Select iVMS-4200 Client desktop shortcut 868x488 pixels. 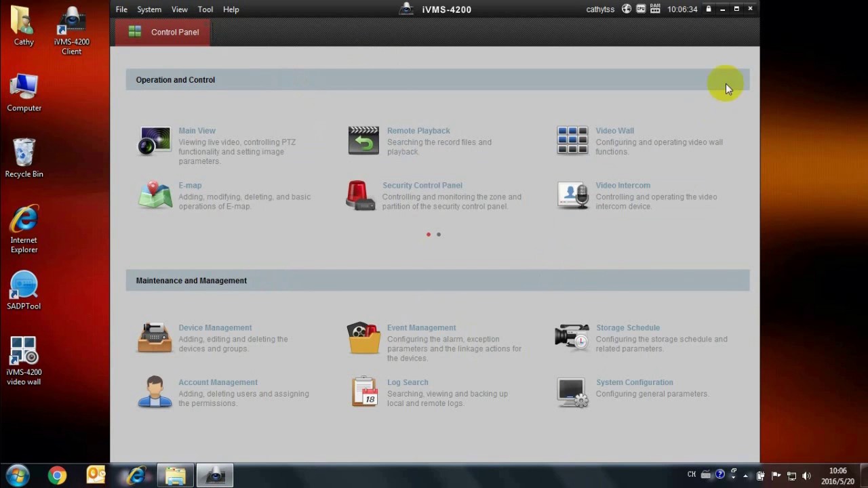71,30
